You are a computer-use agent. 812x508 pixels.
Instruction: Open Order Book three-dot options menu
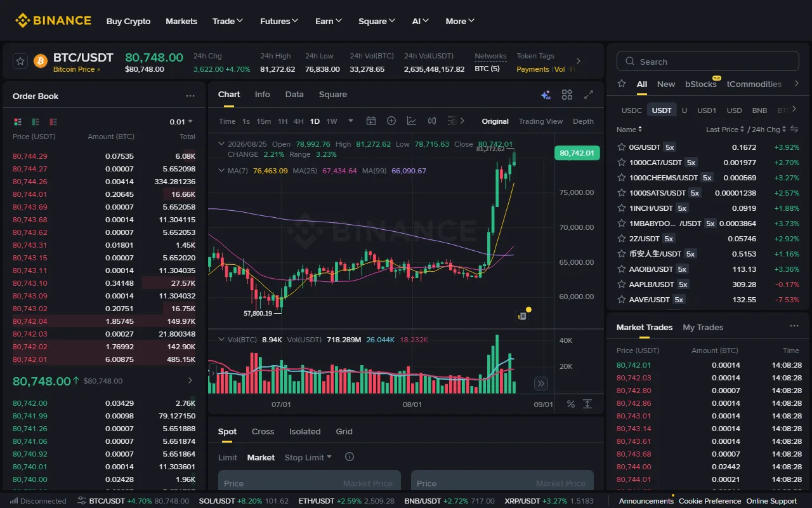point(190,96)
